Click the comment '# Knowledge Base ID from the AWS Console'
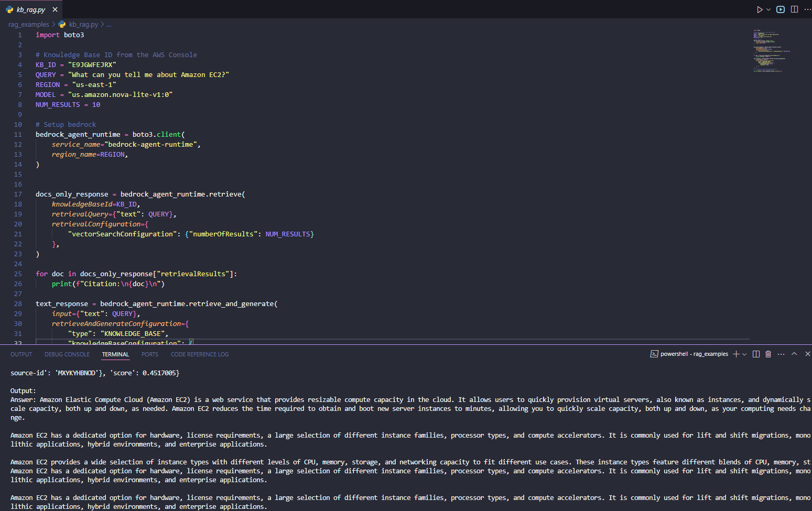Image resolution: width=812 pixels, height=511 pixels. click(116, 55)
